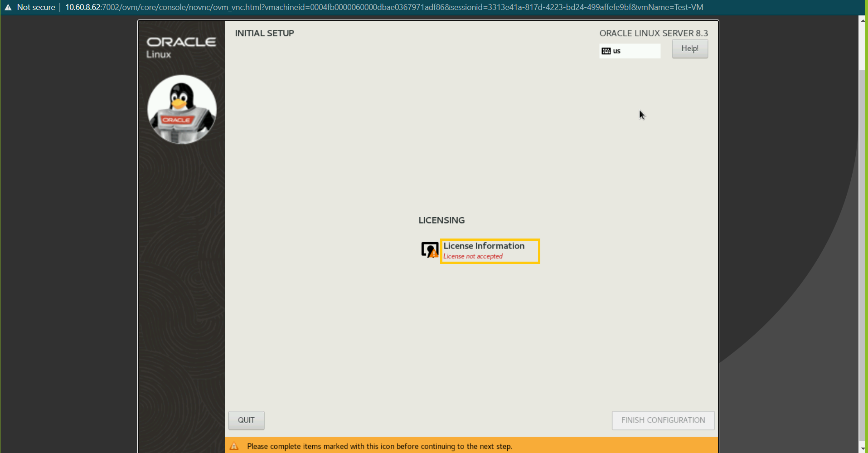Click the Oracle Linux penguin mascot image
Screen dimensions: 868x453
(x=182, y=109)
